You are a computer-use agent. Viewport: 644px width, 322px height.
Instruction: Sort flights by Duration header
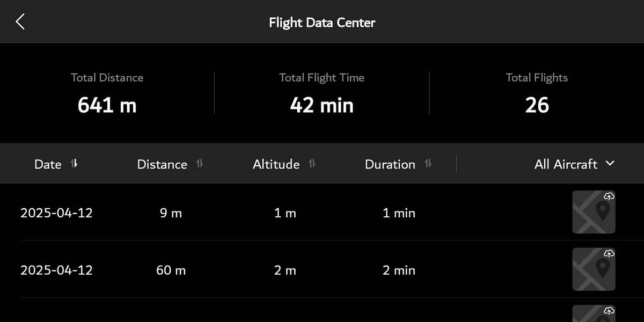click(x=390, y=164)
